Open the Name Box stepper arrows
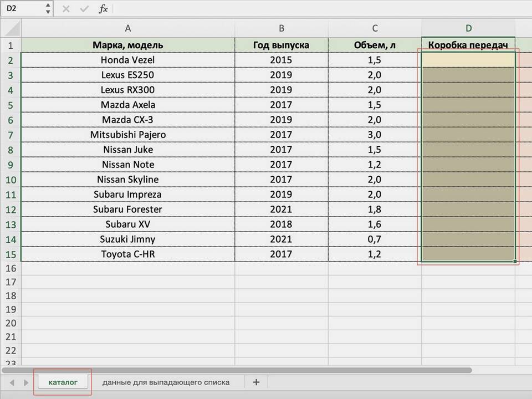The width and height of the screenshot is (532, 399). (48, 8)
